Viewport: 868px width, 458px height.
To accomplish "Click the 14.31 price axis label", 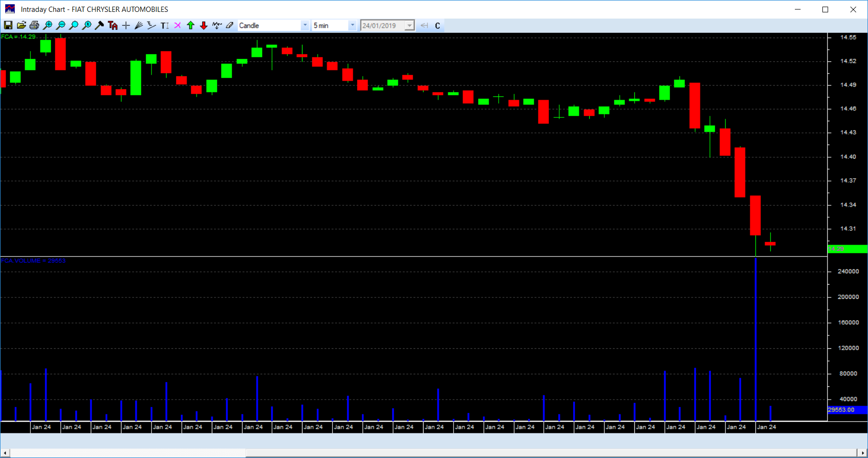I will point(848,229).
